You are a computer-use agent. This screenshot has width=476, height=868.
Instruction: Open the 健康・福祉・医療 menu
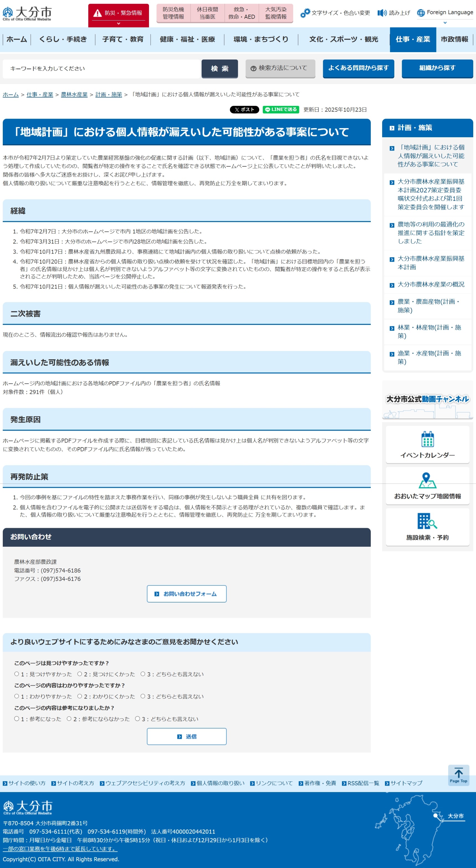187,39
